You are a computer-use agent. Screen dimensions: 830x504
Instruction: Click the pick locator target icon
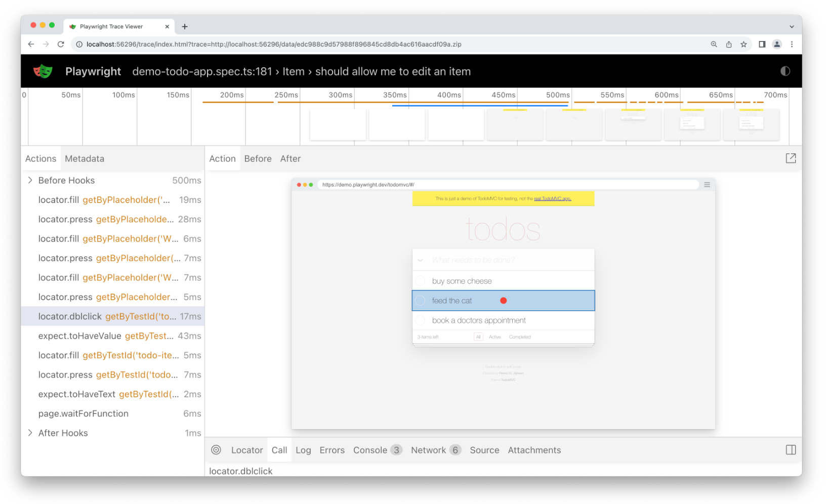(x=216, y=450)
